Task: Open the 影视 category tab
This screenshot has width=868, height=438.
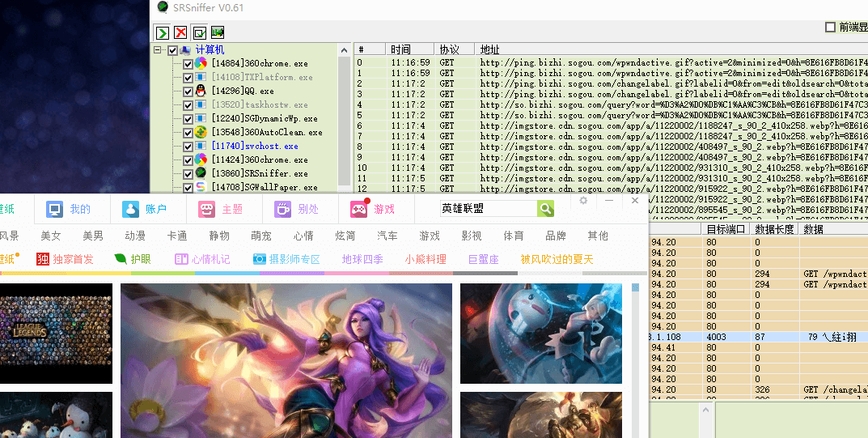Action: click(472, 236)
